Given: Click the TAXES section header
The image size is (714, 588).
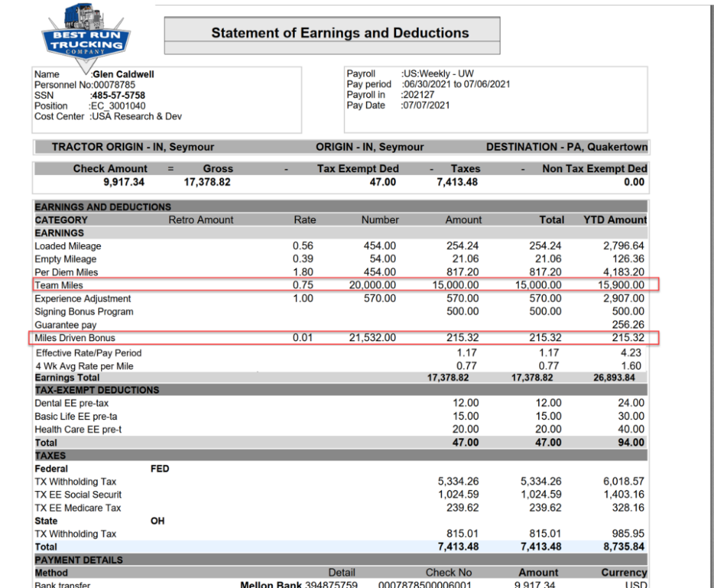Looking at the screenshot, I should coord(50,456).
